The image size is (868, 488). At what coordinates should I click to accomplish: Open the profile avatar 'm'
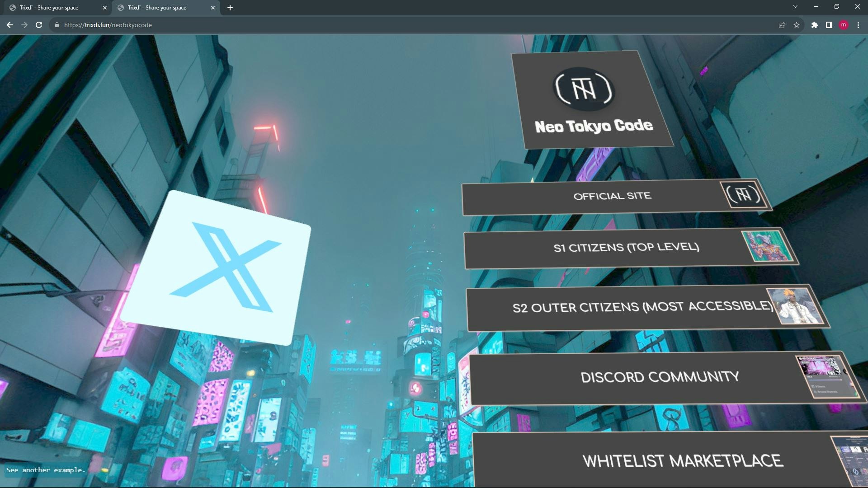coord(844,25)
